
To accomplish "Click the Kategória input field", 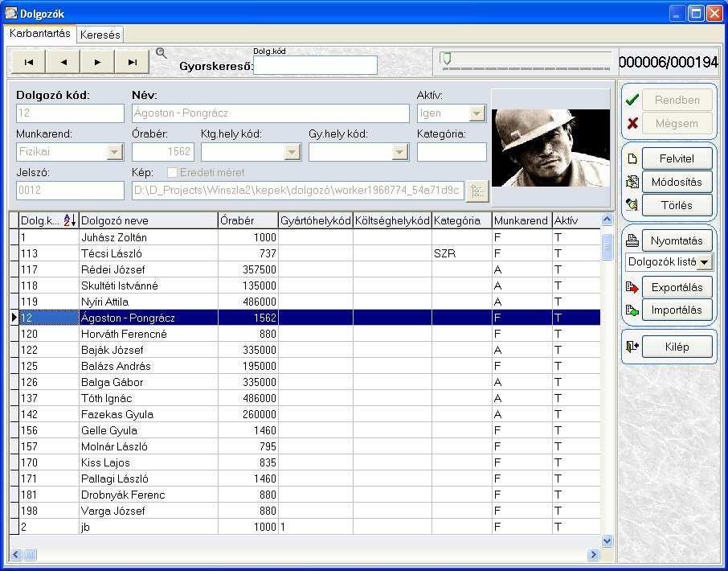I will (x=452, y=151).
